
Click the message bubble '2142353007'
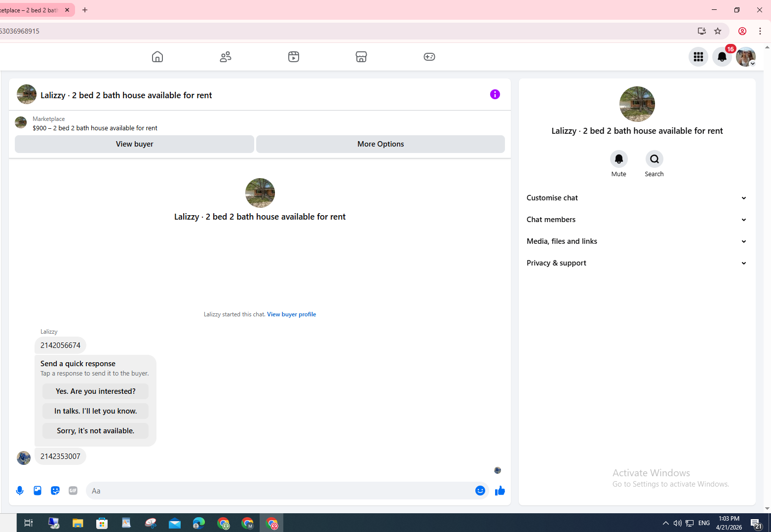point(60,456)
